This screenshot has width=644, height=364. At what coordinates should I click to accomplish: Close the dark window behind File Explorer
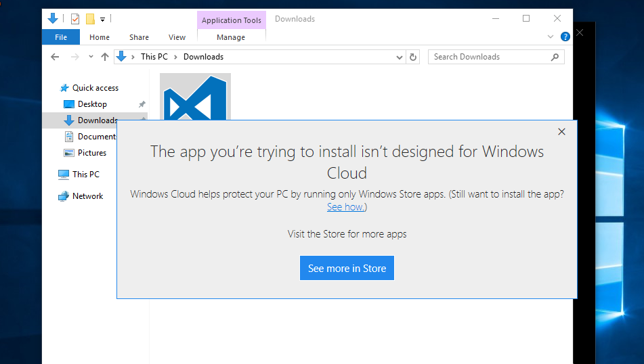pos(580,32)
